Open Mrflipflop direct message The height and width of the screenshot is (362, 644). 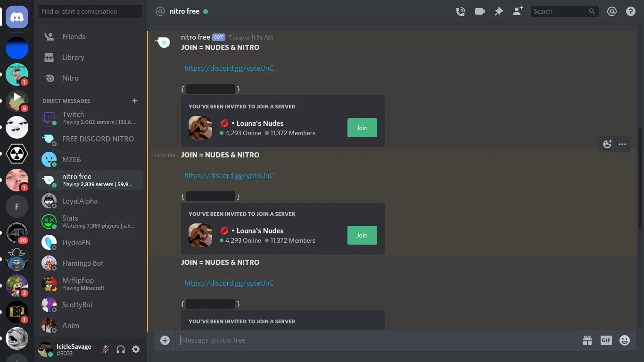click(91, 284)
